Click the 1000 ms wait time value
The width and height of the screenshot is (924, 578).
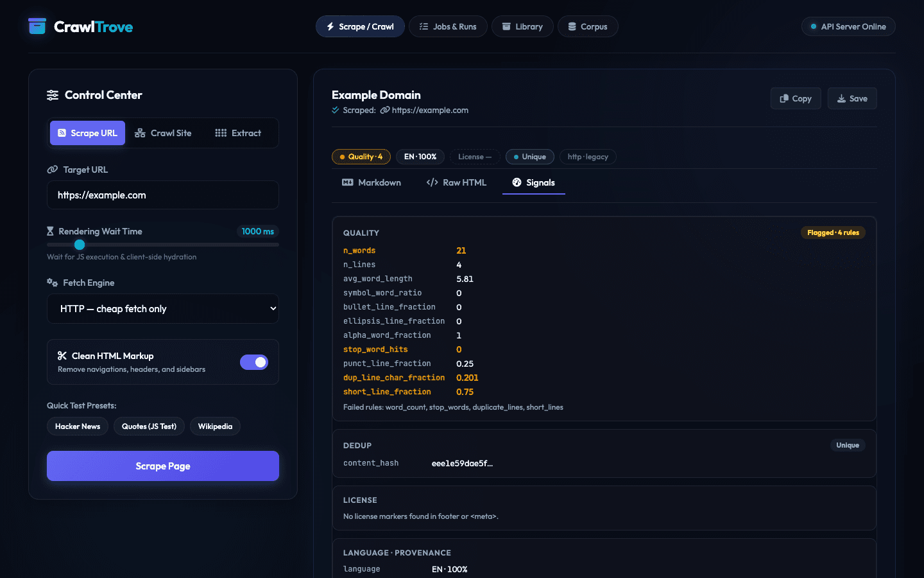[x=258, y=231]
